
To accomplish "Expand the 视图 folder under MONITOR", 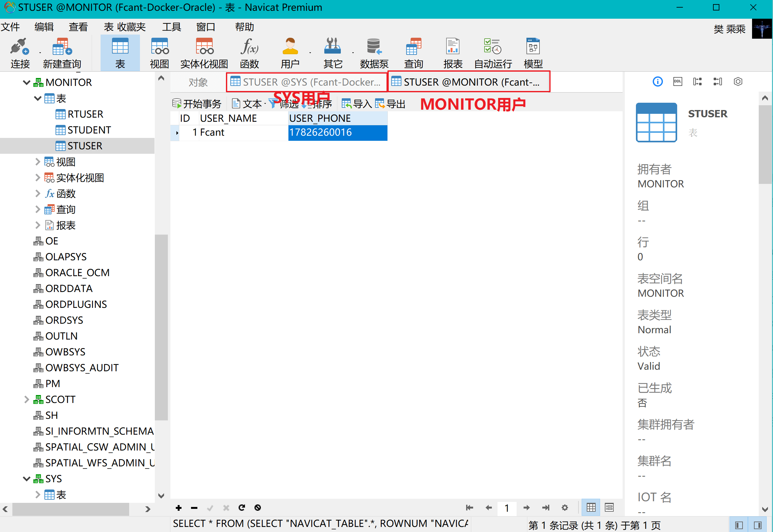I will (x=37, y=162).
